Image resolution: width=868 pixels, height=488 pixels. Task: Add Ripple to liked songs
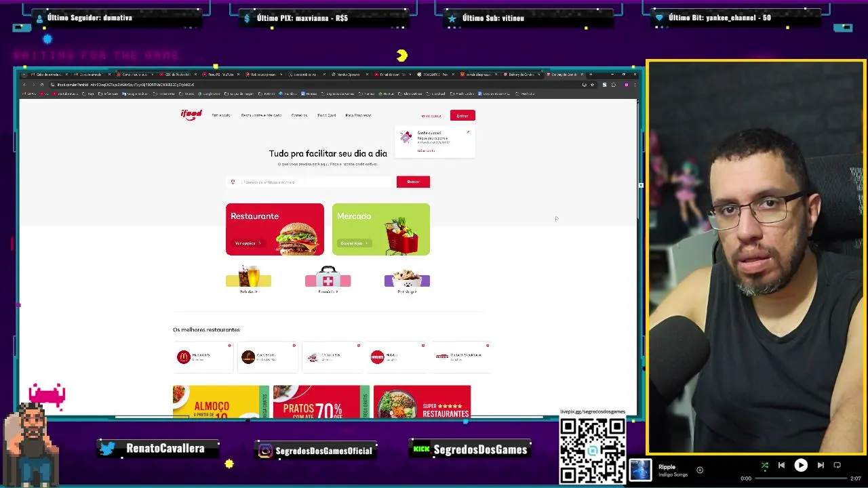[x=700, y=470]
